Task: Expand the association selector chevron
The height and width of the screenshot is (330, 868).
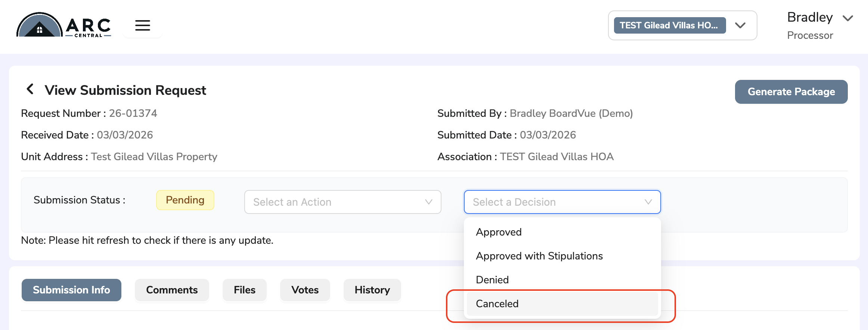Action: tap(740, 25)
